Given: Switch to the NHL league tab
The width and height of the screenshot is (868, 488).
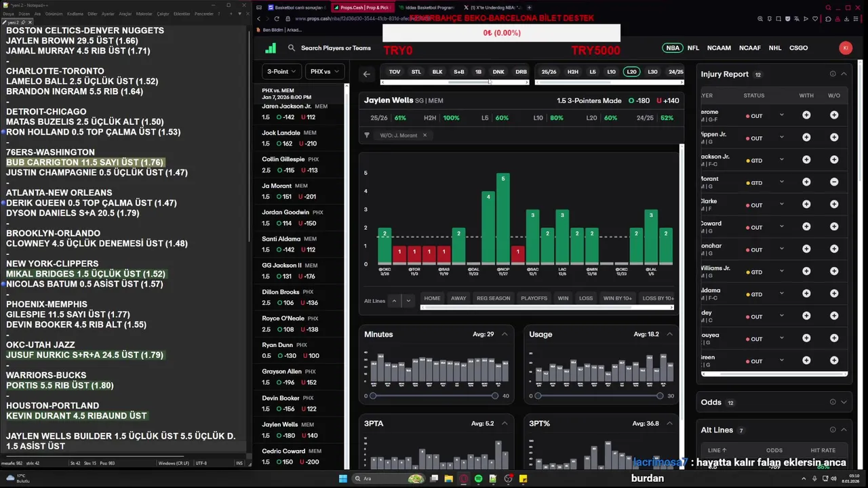Looking at the screenshot, I should click(775, 48).
